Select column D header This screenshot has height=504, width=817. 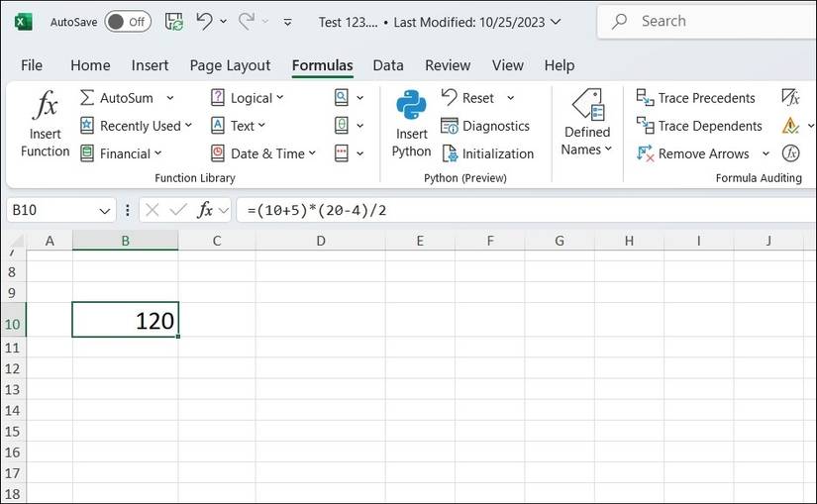[x=321, y=241]
